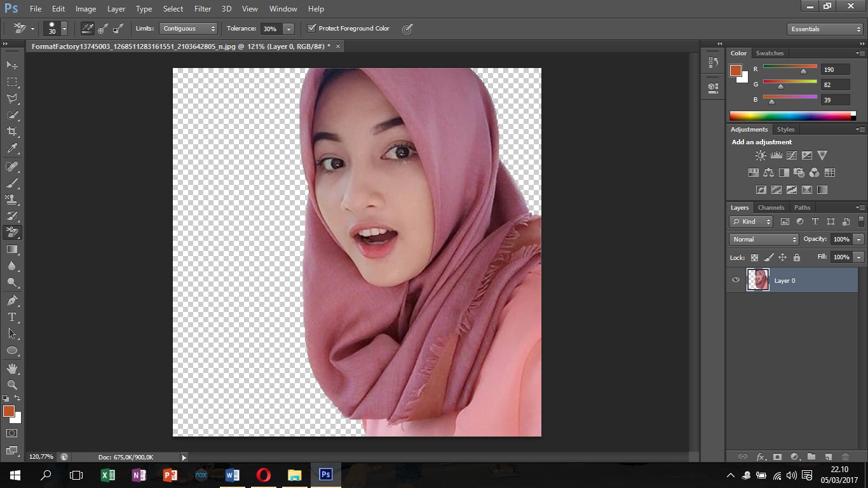The width and height of the screenshot is (868, 488).
Task: Open the Essentials workspace switcher
Action: click(824, 29)
